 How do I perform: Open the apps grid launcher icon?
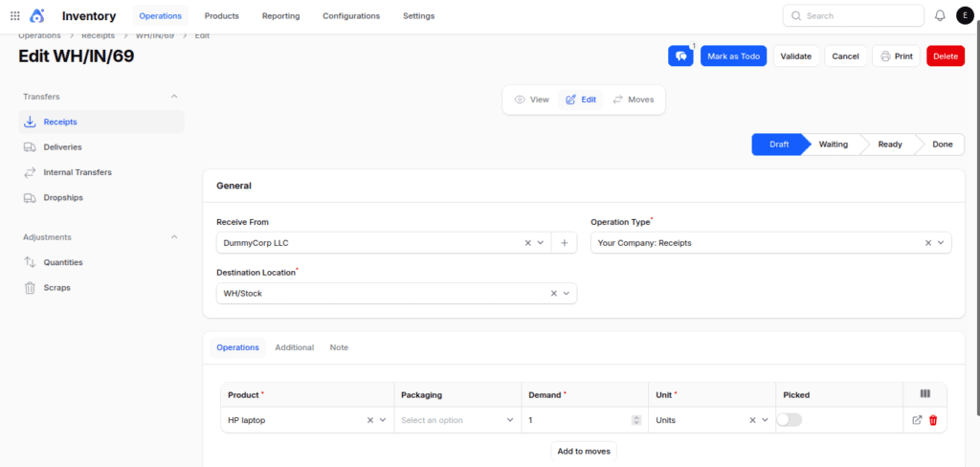pyautogui.click(x=15, y=15)
